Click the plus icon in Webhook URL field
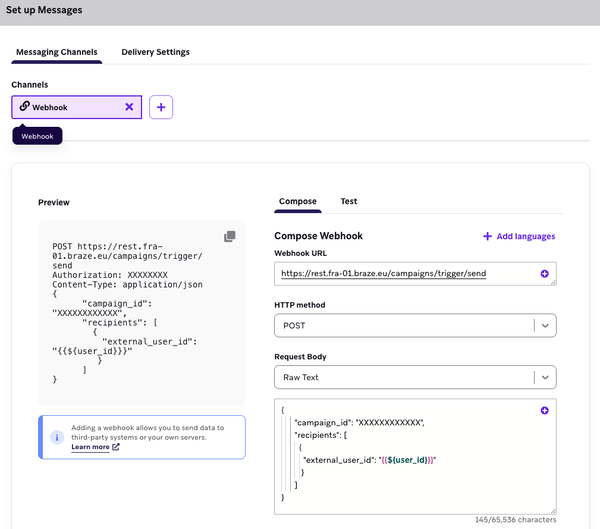Viewport: 600px width, 529px height. tap(544, 273)
